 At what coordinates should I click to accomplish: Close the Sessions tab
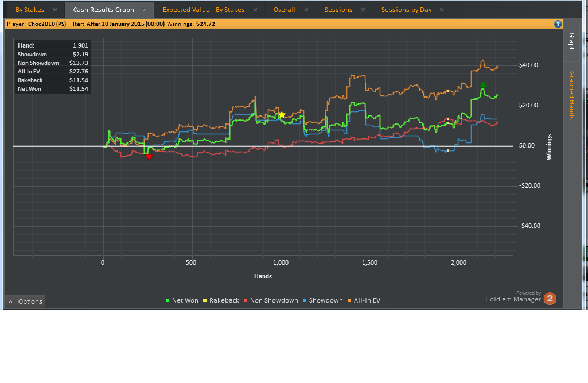pyautogui.click(x=363, y=10)
